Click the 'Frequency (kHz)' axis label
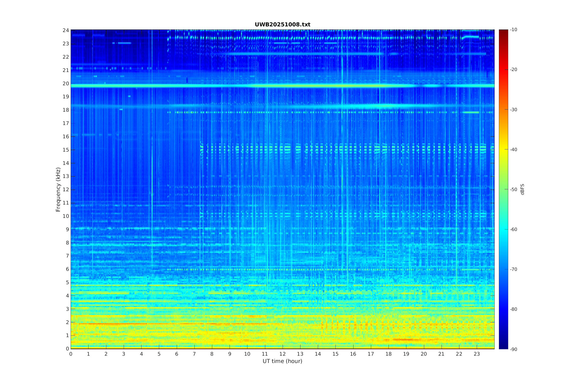571x392 pixels. (58, 189)
